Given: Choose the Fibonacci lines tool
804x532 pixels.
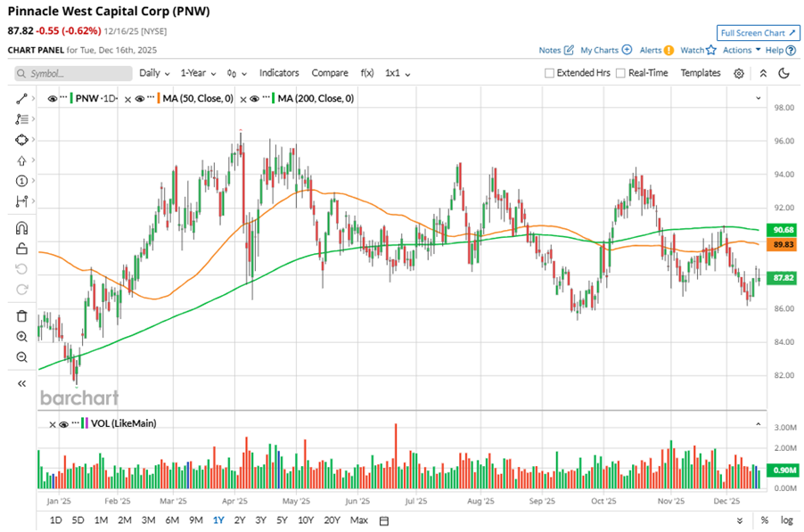Looking at the screenshot, I should (21, 119).
